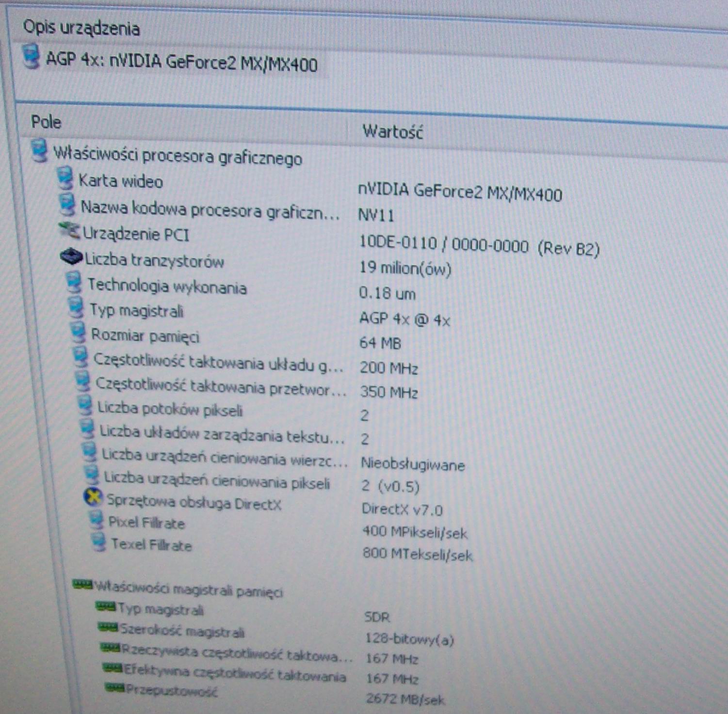Click the AGP 4x device icon at top

31,56
